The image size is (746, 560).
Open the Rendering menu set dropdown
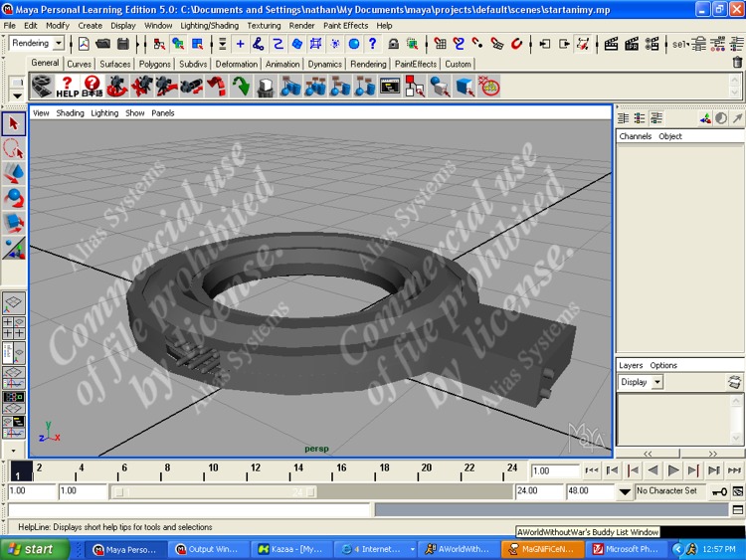pyautogui.click(x=59, y=44)
